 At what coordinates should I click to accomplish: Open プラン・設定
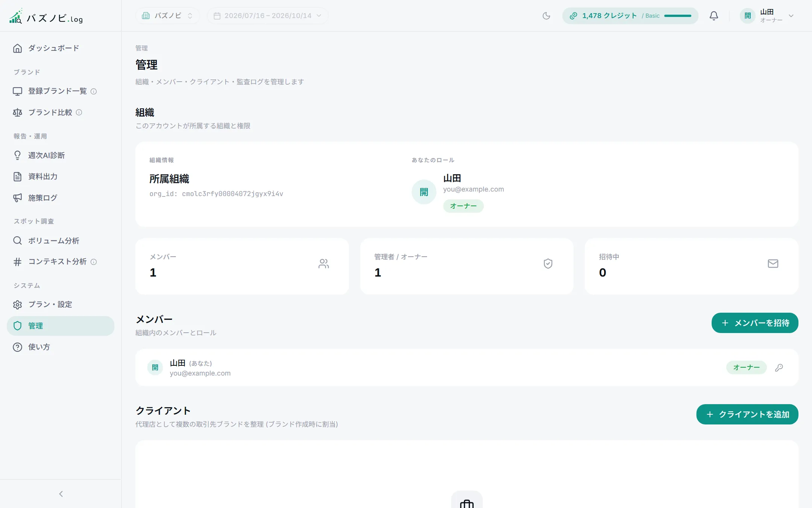61,304
